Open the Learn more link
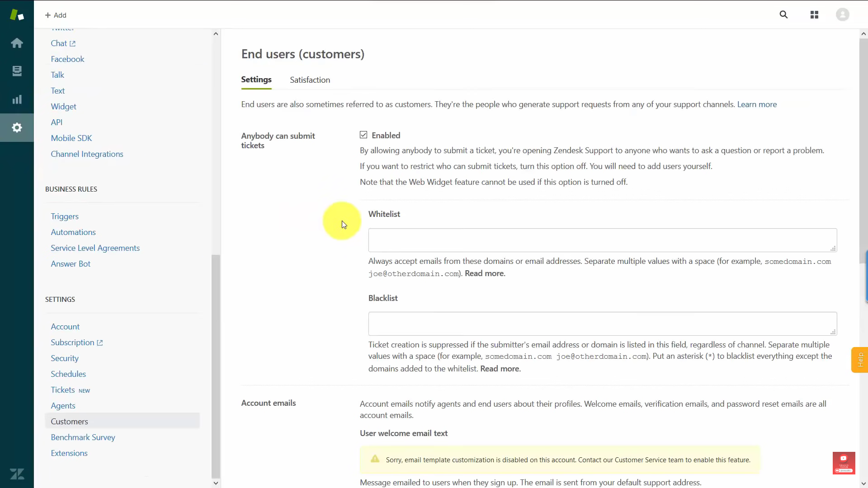 [x=757, y=104]
